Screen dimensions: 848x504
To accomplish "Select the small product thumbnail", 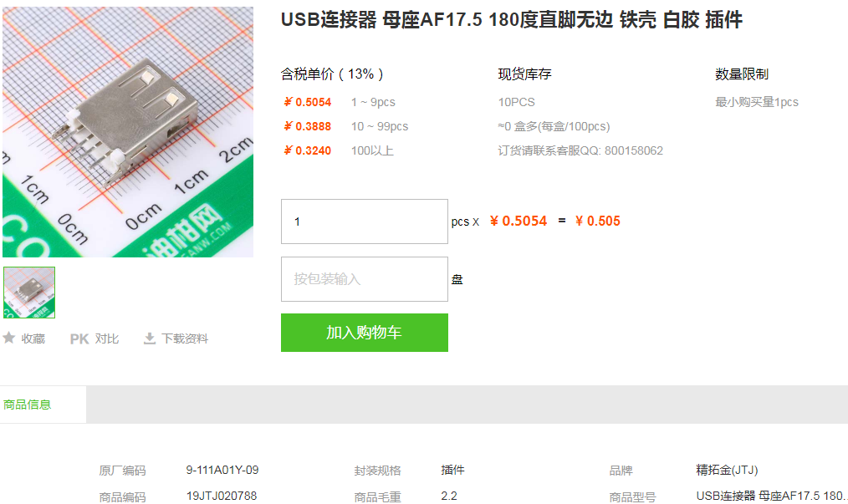I will pyautogui.click(x=29, y=293).
